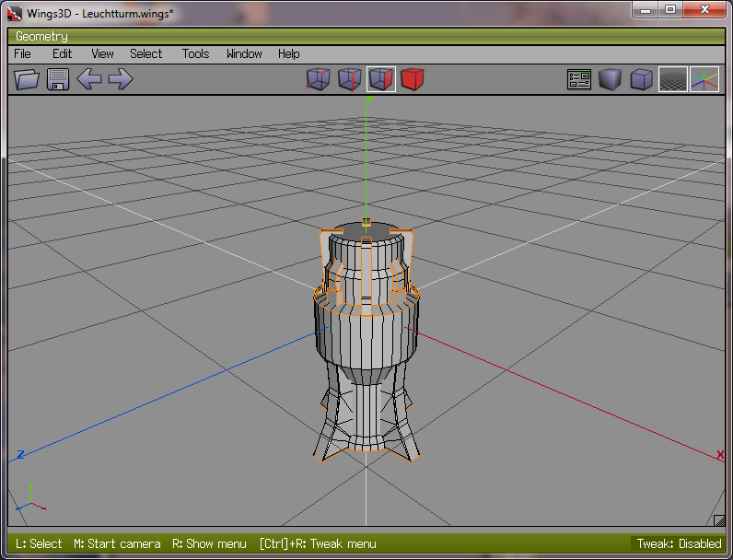Switch to body selection mode red cube
The height and width of the screenshot is (560, 733).
click(412, 80)
